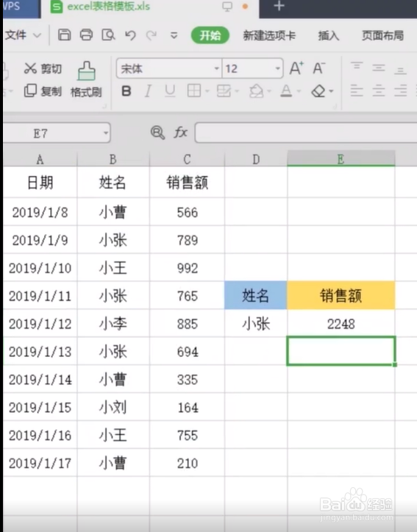The height and width of the screenshot is (532, 417).
Task: Toggle underline formatting
Action: point(170,91)
